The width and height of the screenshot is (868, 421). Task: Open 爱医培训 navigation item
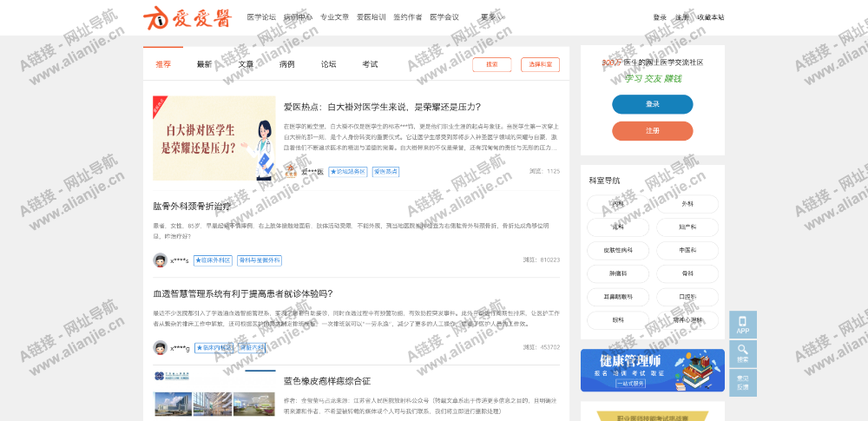(371, 17)
